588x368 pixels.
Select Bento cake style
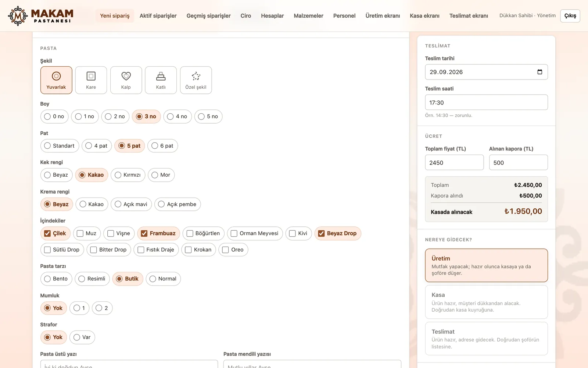(56, 279)
